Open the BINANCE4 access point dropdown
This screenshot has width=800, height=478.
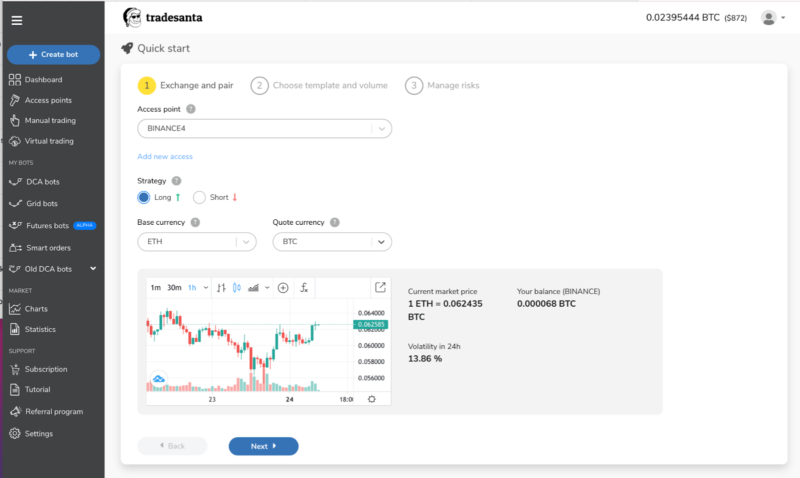tap(264, 129)
